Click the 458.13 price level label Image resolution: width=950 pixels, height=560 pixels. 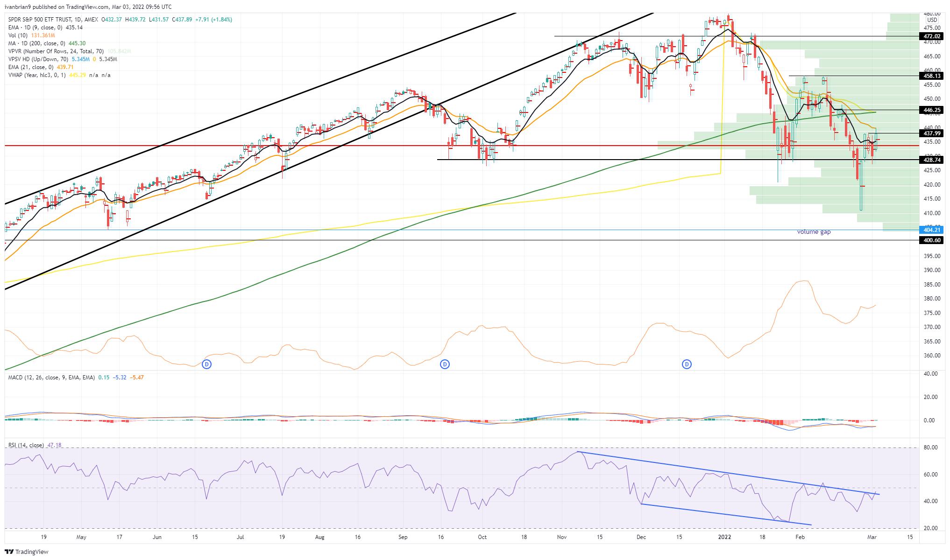(932, 76)
